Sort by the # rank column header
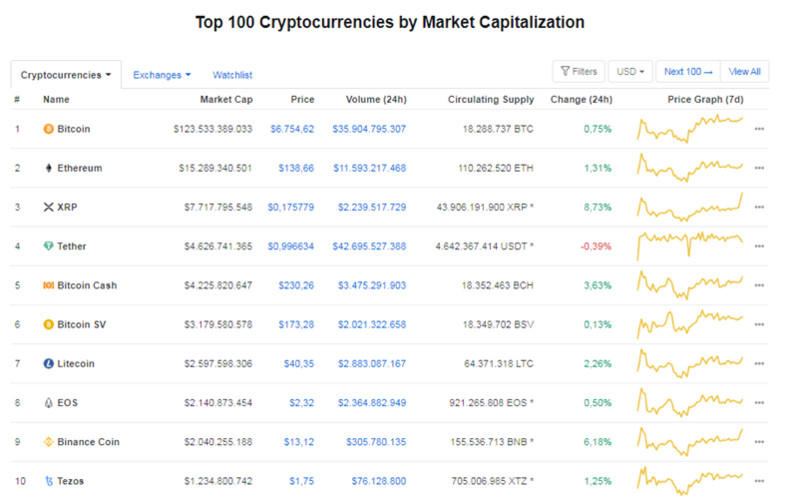The width and height of the screenshot is (798, 500). (17, 99)
